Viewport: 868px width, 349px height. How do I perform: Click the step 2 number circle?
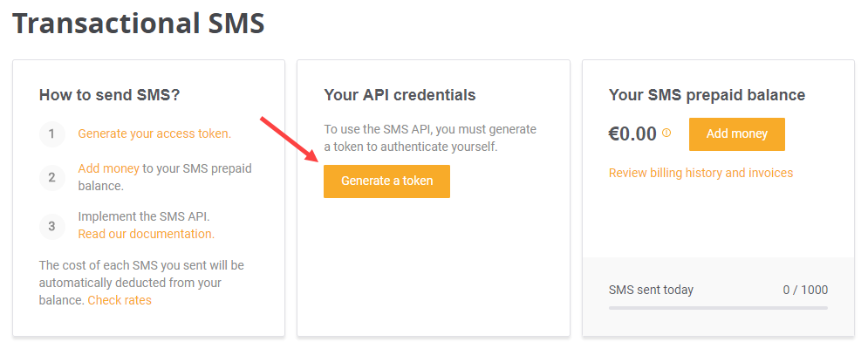51,177
